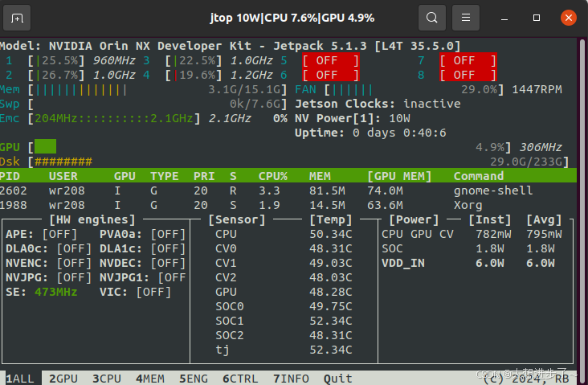The height and width of the screenshot is (385, 588).
Task: Close the jtop terminal window
Action: (569, 18)
